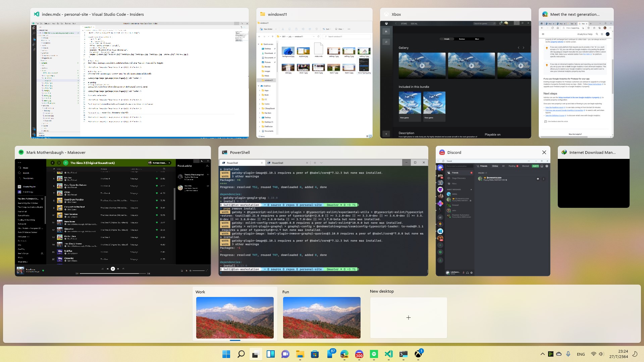Open VS Code Insiders from the taskbar
Screen dimensions: 644x362
[x=389, y=354]
